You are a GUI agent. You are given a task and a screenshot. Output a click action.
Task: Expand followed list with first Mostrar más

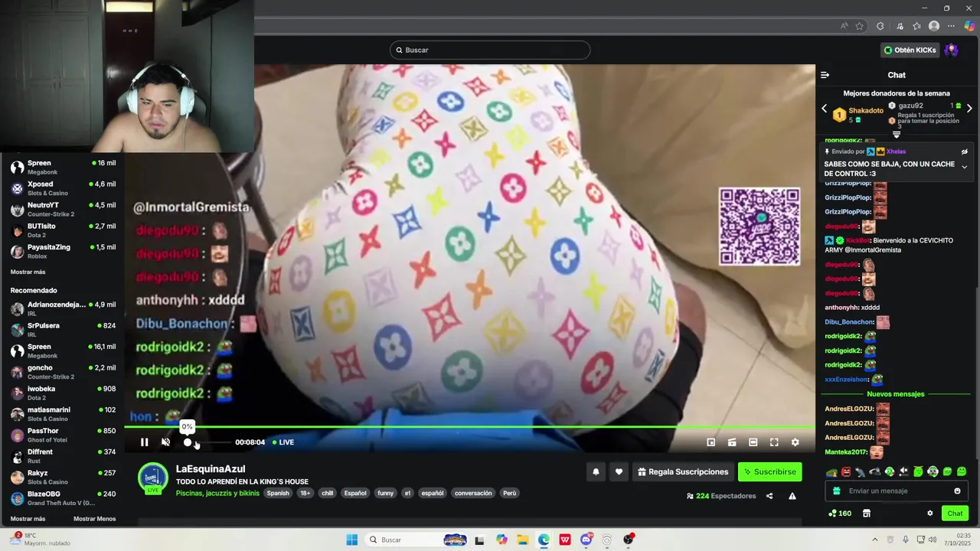point(28,272)
